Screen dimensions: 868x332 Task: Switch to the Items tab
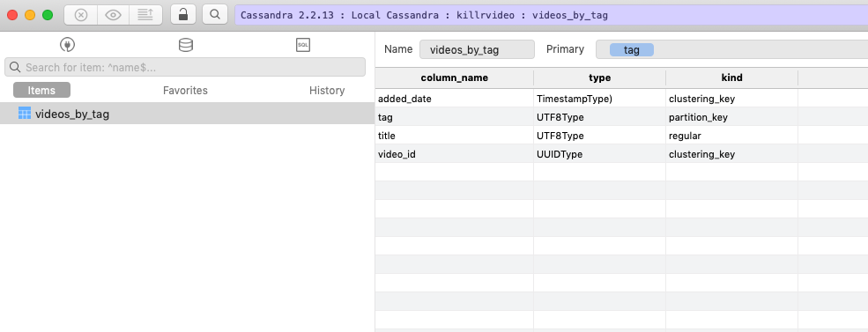(41, 90)
